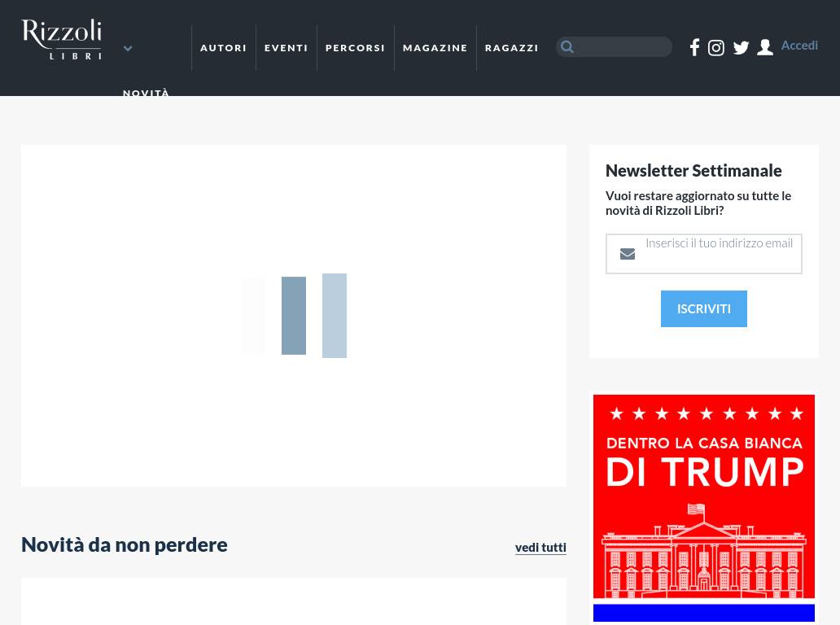Click the user profile silhouette icon
Screen dimensions: 840x625
coord(765,48)
